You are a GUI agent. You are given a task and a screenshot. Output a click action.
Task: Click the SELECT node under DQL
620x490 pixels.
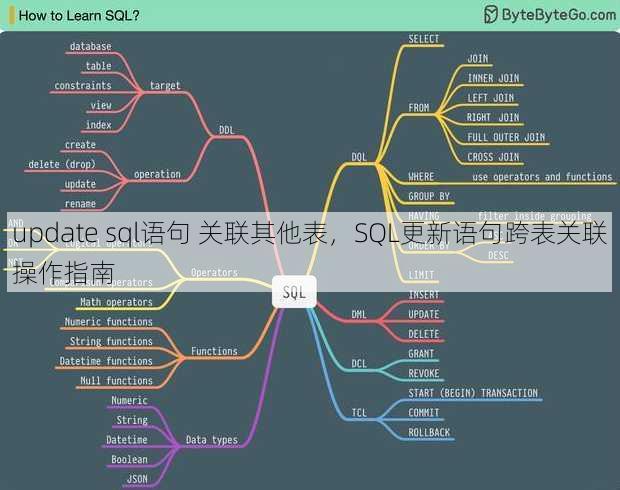click(x=424, y=39)
